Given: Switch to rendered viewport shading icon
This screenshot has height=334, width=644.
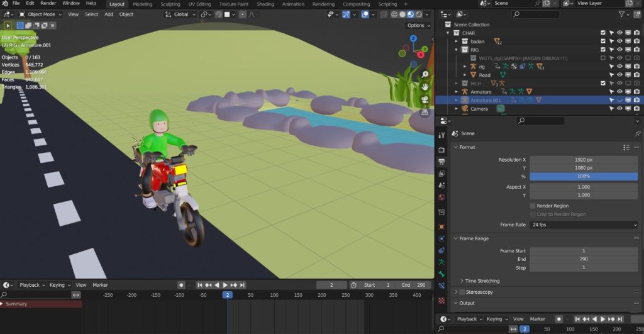Looking at the screenshot, I should coord(419,14).
